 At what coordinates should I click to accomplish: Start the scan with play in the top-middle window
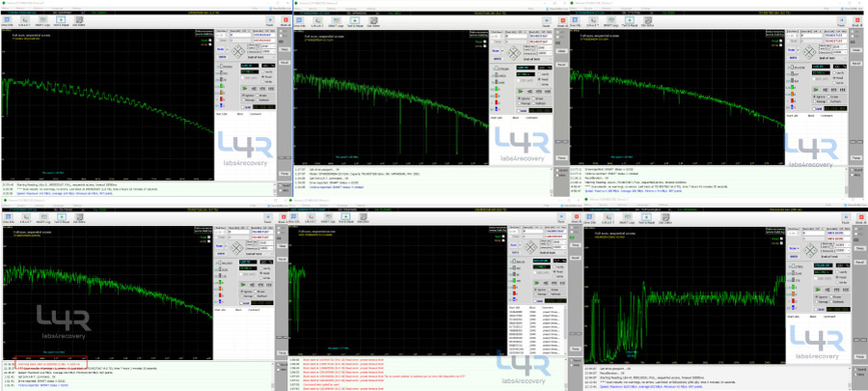click(x=521, y=91)
